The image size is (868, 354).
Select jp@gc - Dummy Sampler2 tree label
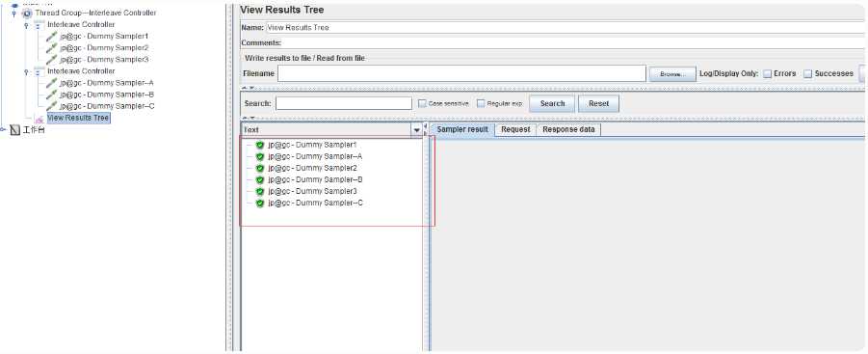pos(104,47)
